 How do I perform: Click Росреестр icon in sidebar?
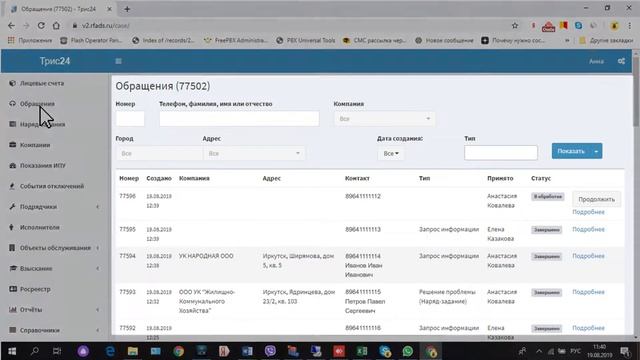(13, 289)
